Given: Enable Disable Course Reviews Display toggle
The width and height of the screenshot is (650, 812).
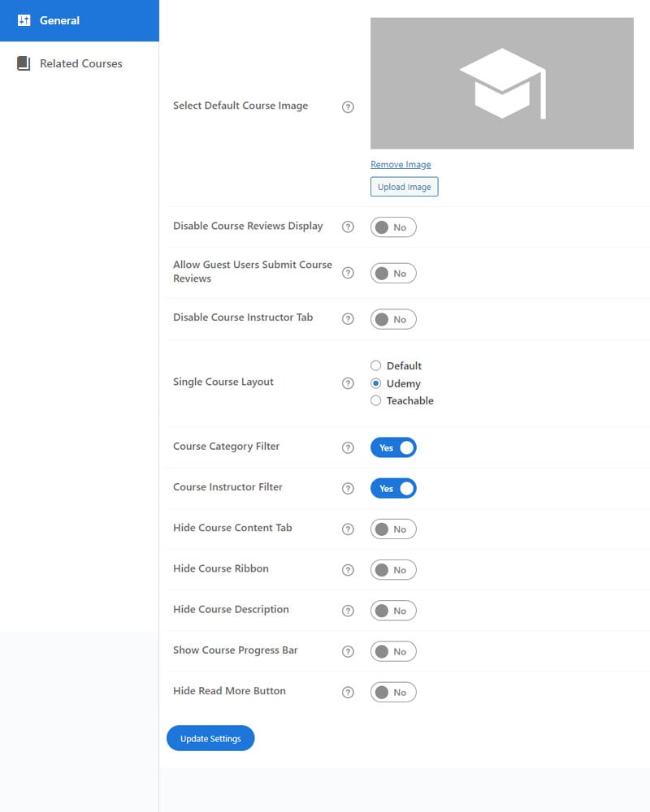Looking at the screenshot, I should click(x=393, y=227).
